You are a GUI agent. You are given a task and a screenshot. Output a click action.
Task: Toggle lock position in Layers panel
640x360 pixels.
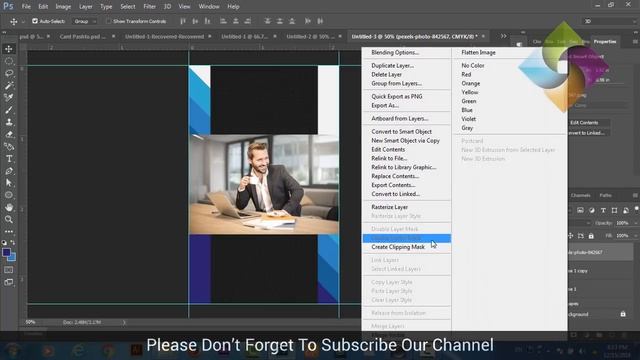pos(571,236)
